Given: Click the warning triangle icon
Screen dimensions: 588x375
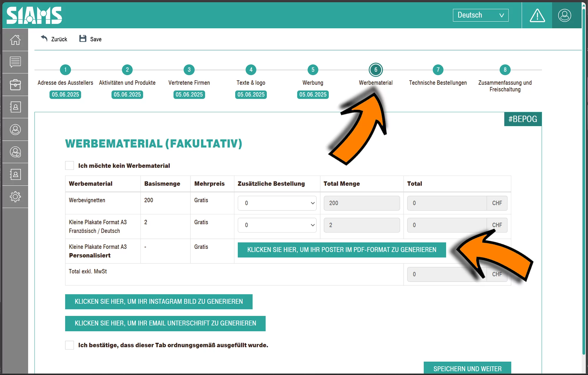Looking at the screenshot, I should click(x=537, y=15).
